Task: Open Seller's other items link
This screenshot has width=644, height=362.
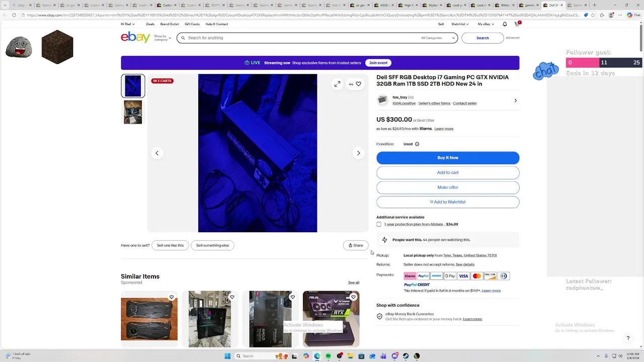Action: [x=434, y=104]
